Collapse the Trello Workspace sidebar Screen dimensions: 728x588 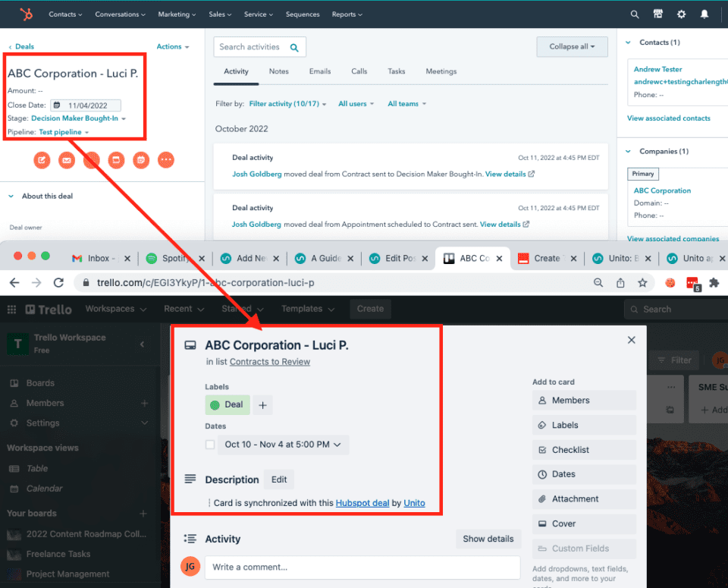(x=142, y=343)
